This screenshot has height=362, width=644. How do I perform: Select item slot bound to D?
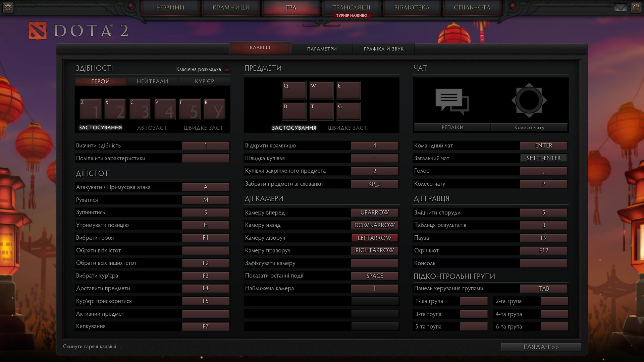[x=294, y=111]
